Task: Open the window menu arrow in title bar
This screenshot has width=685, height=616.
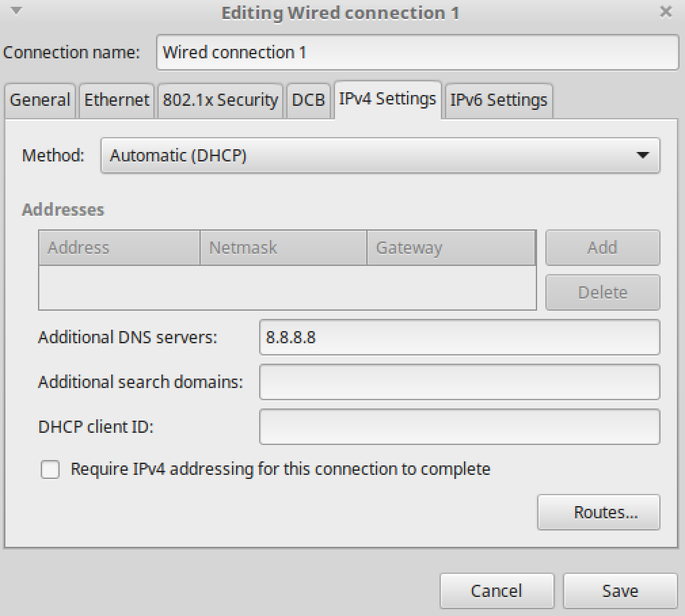Action: pos(16,12)
